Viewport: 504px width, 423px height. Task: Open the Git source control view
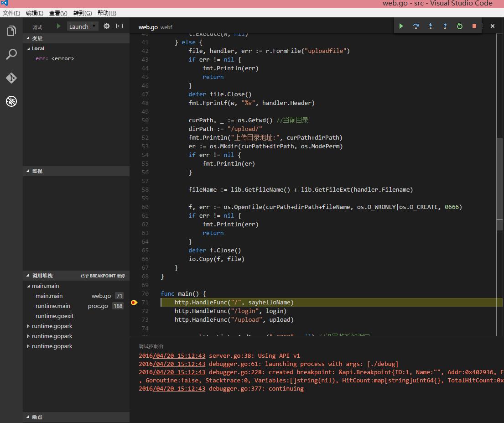point(11,78)
